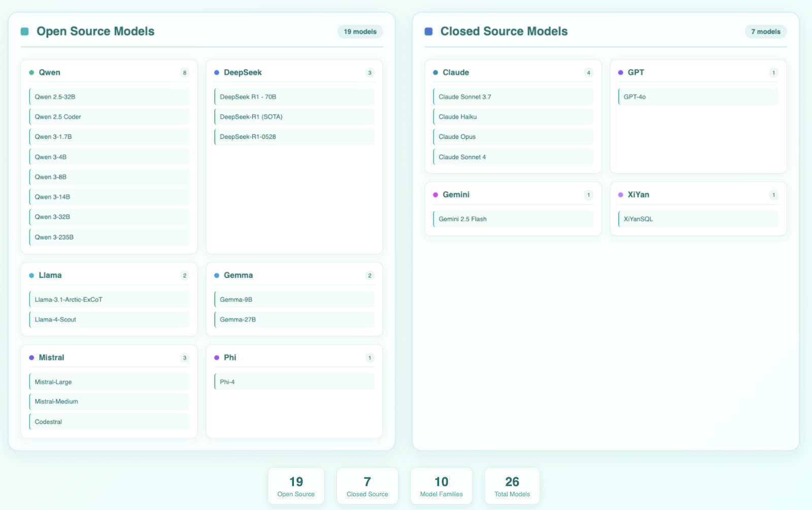This screenshot has width=812, height=510.
Task: Pick Qwen 3-8B from the list
Action: coord(109,177)
